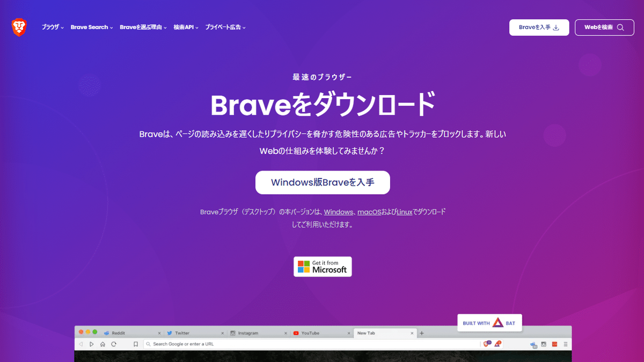The image size is (644, 362).
Task: Expand the プライベート広告 navigation menu
Action: click(225, 27)
